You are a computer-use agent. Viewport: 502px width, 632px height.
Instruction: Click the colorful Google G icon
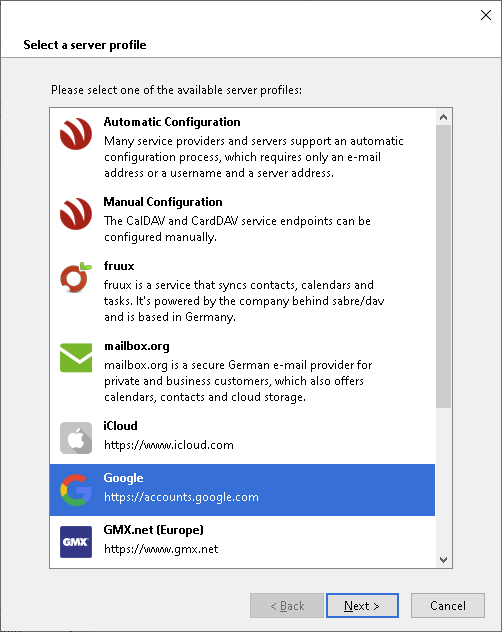tap(76, 490)
